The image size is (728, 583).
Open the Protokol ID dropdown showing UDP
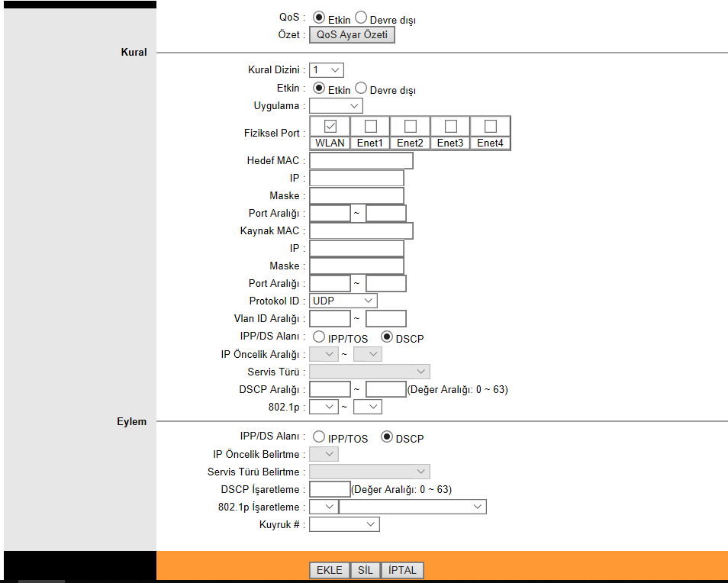click(343, 301)
